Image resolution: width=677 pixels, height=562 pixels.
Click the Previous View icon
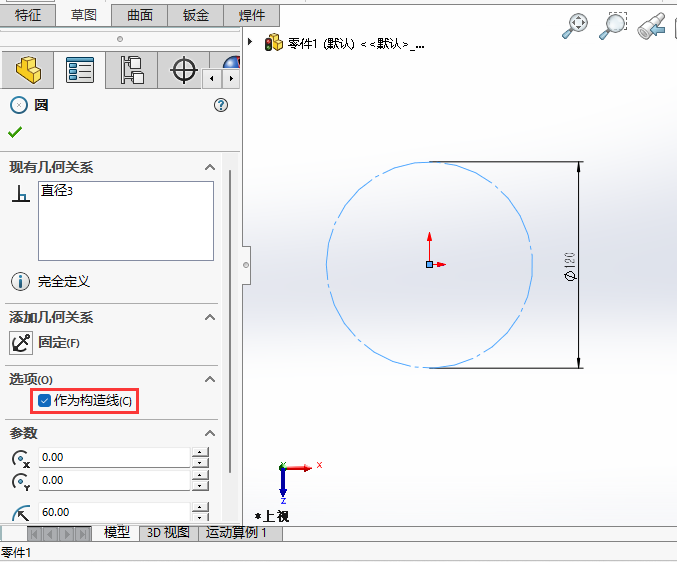651,26
